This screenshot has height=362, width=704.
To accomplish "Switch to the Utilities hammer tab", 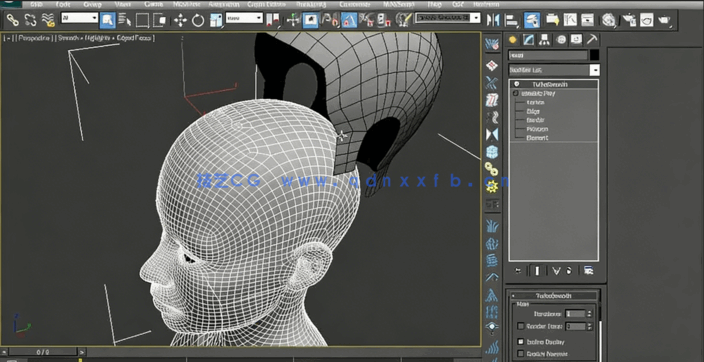I will point(592,40).
